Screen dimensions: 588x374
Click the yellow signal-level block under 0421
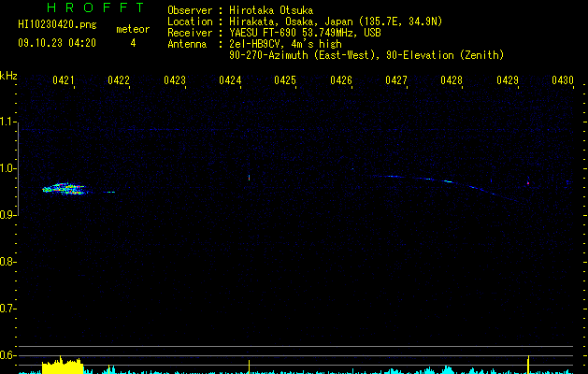click(x=63, y=366)
